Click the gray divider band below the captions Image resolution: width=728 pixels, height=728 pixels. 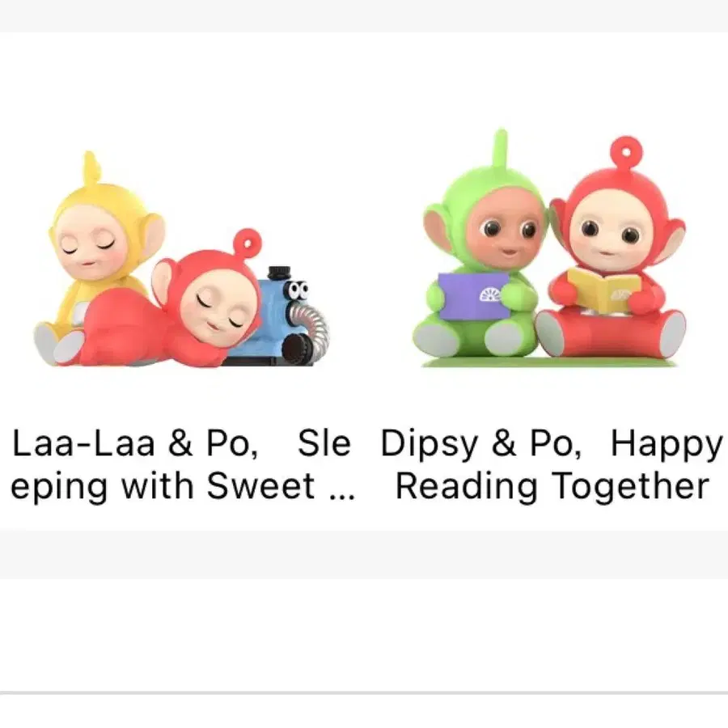(364, 555)
